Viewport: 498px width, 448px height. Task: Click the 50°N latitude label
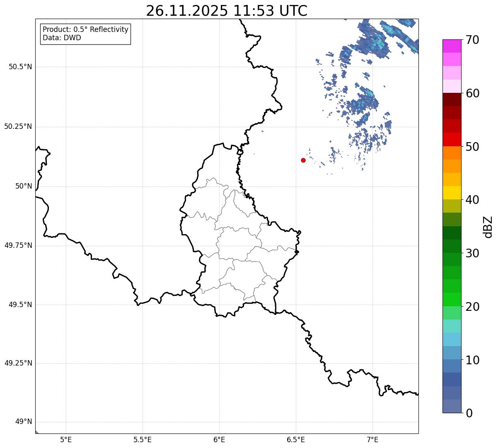pos(24,186)
